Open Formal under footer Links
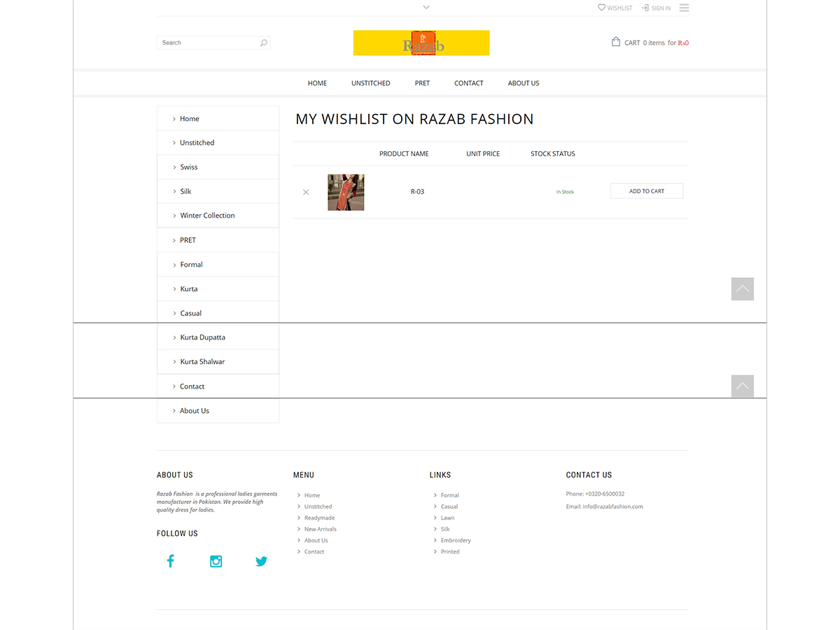This screenshot has width=840, height=630. pyautogui.click(x=450, y=495)
